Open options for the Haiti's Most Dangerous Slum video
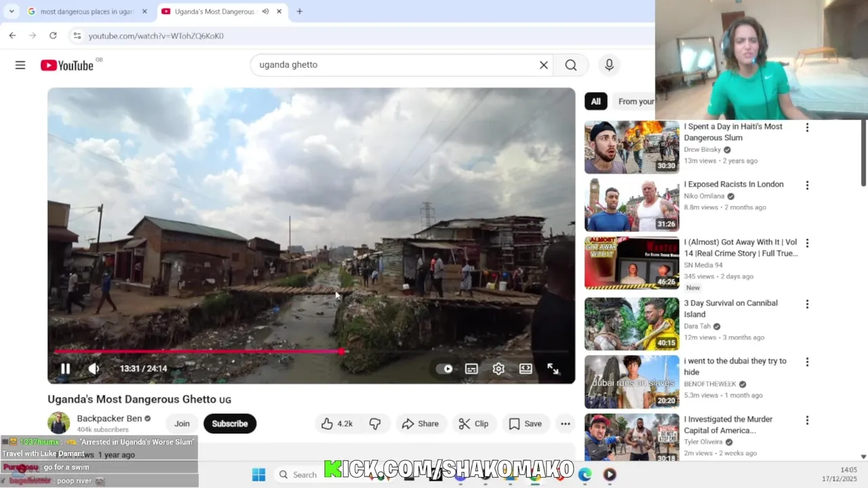Screen dimensions: 868x488 pos(807,127)
